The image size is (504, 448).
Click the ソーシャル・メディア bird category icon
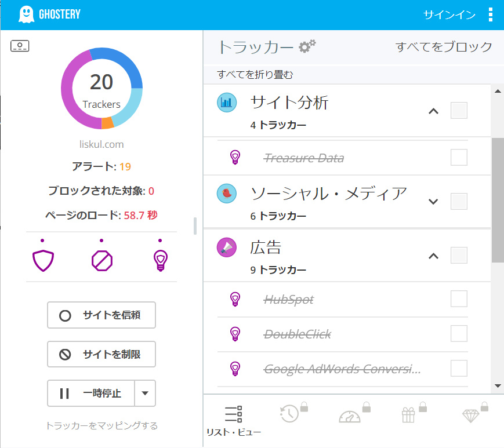[x=227, y=194]
